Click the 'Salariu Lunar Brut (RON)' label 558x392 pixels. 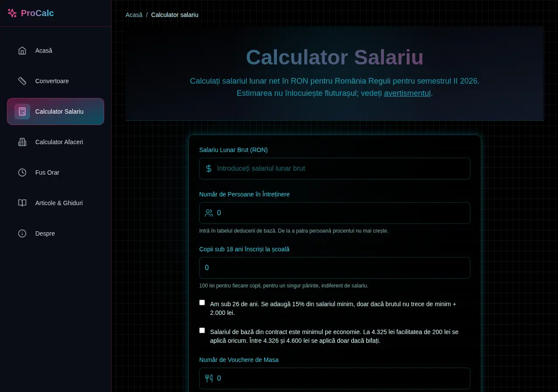click(x=234, y=150)
